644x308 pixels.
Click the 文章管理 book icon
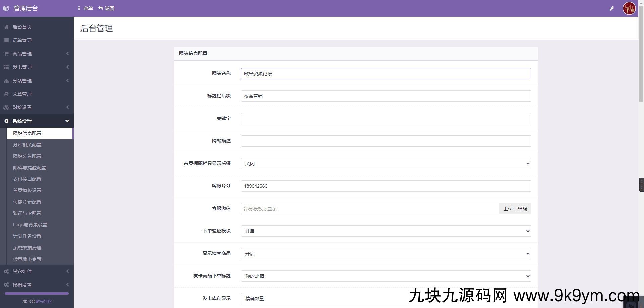point(6,94)
